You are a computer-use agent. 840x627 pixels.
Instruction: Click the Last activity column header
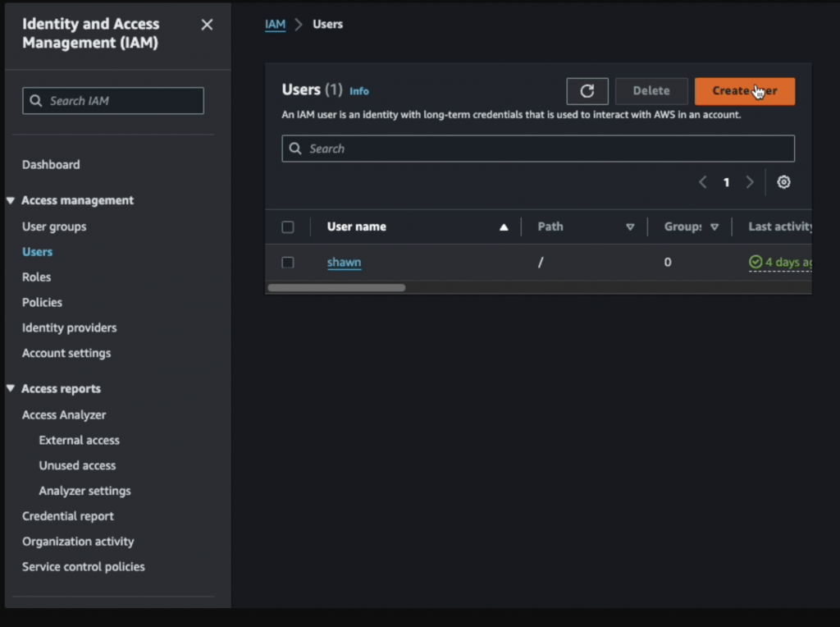[x=780, y=227]
